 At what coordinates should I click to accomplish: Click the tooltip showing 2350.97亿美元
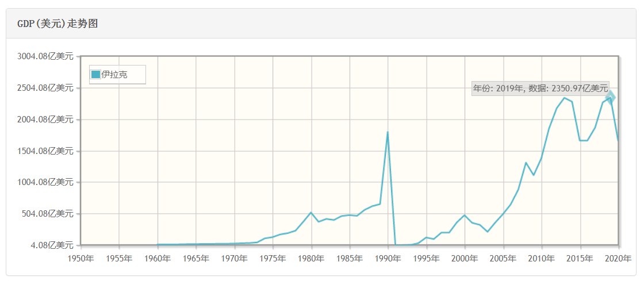[540, 88]
